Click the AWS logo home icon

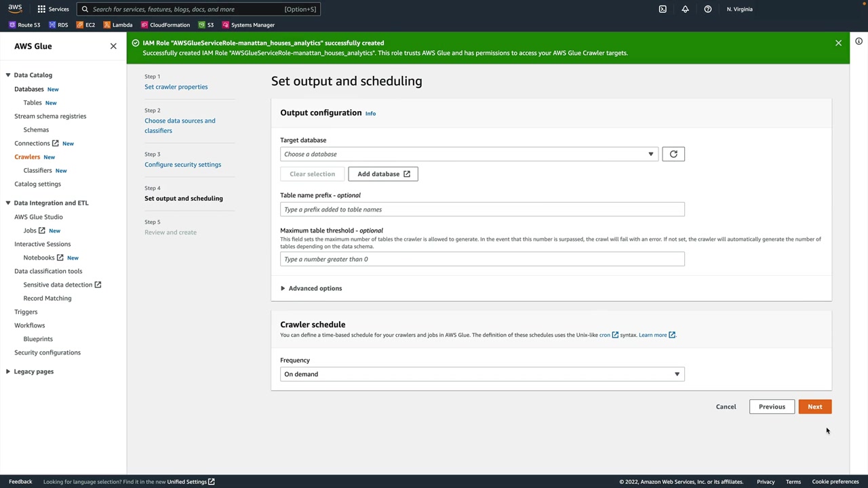click(15, 9)
